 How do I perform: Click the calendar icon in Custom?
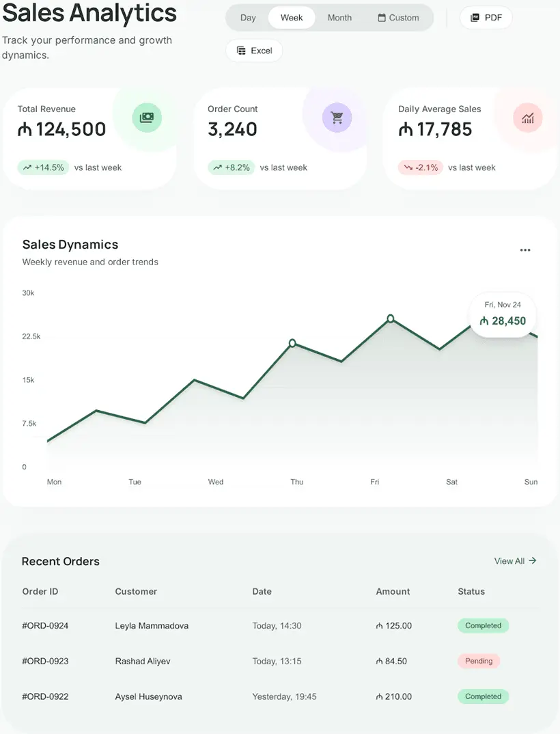pyautogui.click(x=382, y=18)
